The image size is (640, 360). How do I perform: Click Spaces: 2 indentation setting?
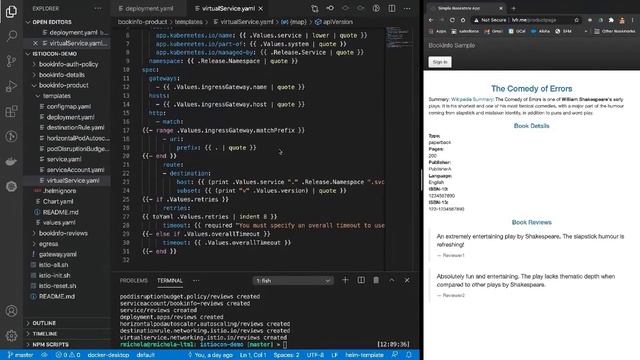pos(287,355)
